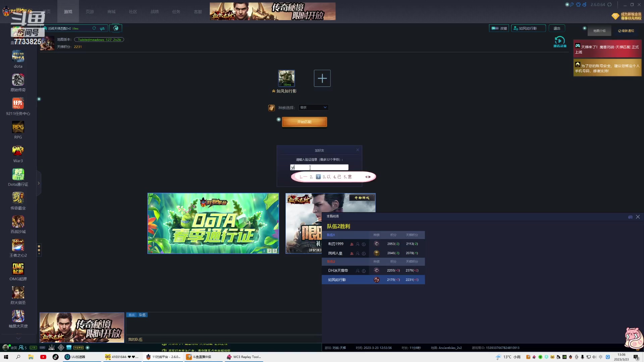Click the info icon for DH冰天雪帝
This screenshot has width=644, height=362.
(x=364, y=271)
